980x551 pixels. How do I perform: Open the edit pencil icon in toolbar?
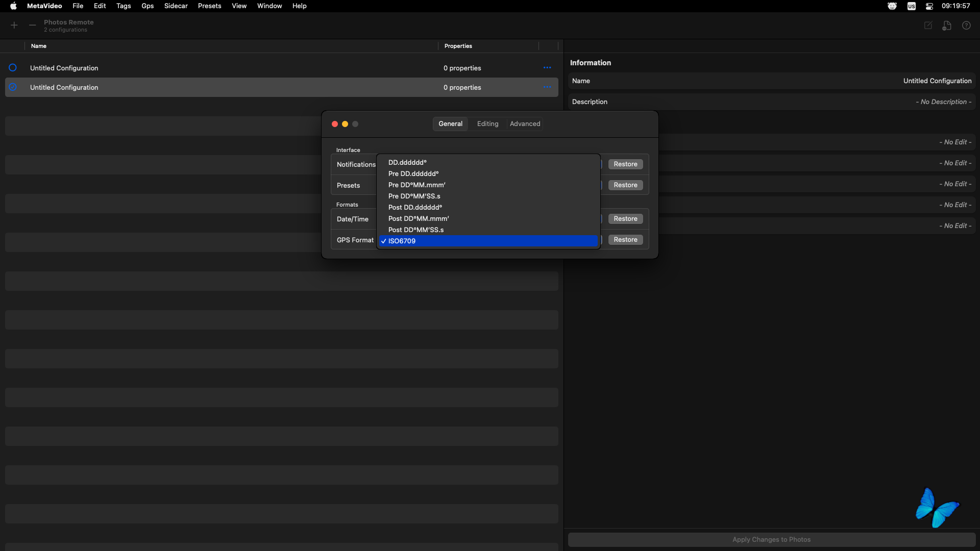coord(928,26)
